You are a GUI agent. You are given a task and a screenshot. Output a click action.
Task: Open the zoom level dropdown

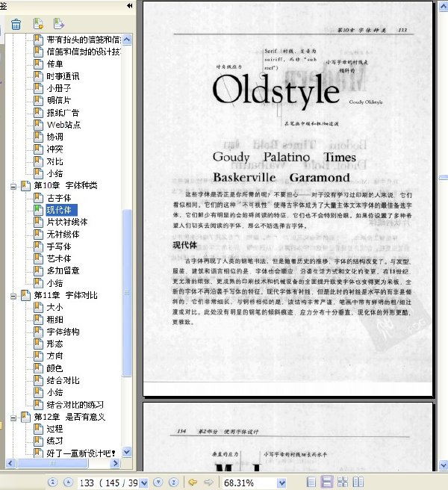tap(281, 483)
